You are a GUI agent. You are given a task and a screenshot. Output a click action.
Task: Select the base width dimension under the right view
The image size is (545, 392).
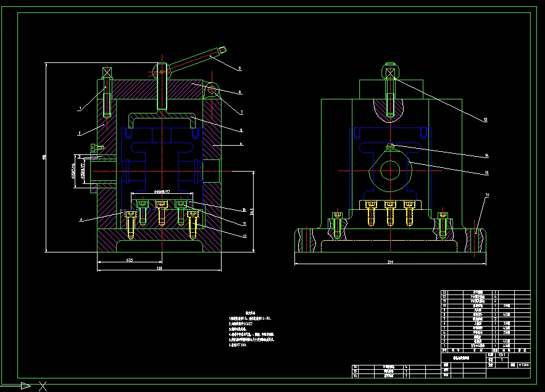click(390, 262)
